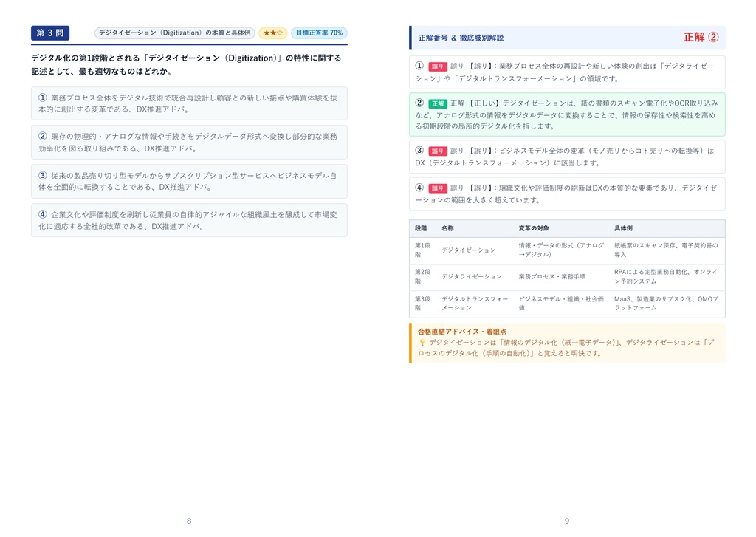Screen dimensions: 756x537
Task: Click the page number 8
Action: (189, 521)
